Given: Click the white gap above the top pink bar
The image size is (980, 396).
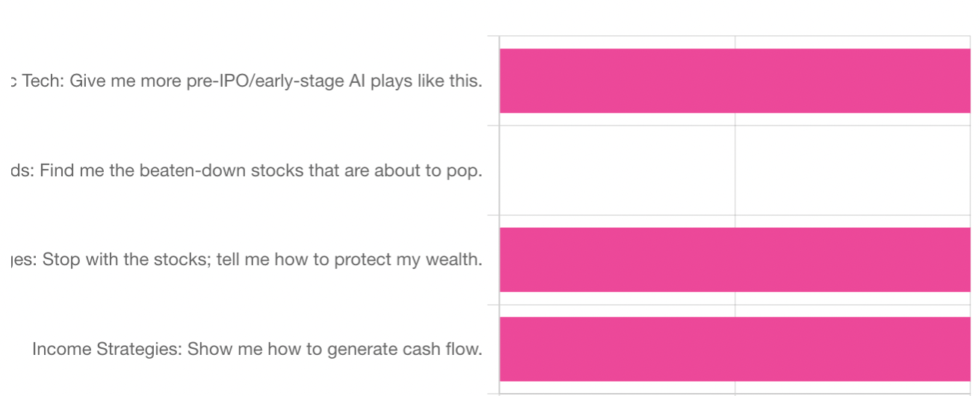Looking at the screenshot, I should [735, 42].
